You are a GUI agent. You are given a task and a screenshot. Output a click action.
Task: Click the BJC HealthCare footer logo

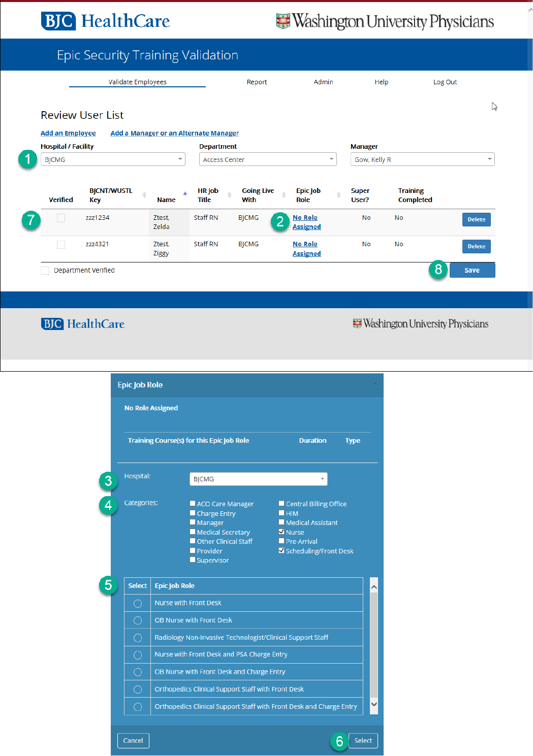[83, 324]
